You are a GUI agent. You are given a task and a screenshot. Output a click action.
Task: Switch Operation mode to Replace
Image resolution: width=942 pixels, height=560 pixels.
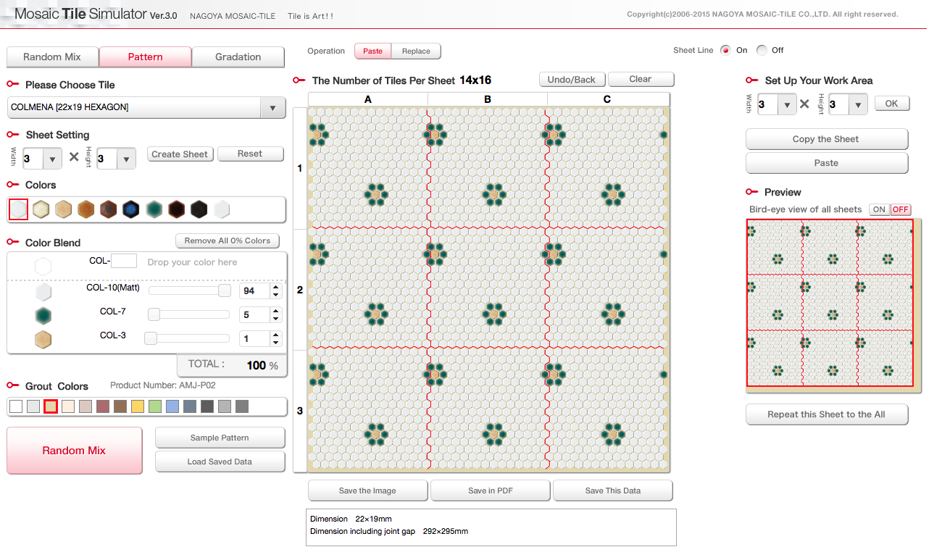click(416, 51)
